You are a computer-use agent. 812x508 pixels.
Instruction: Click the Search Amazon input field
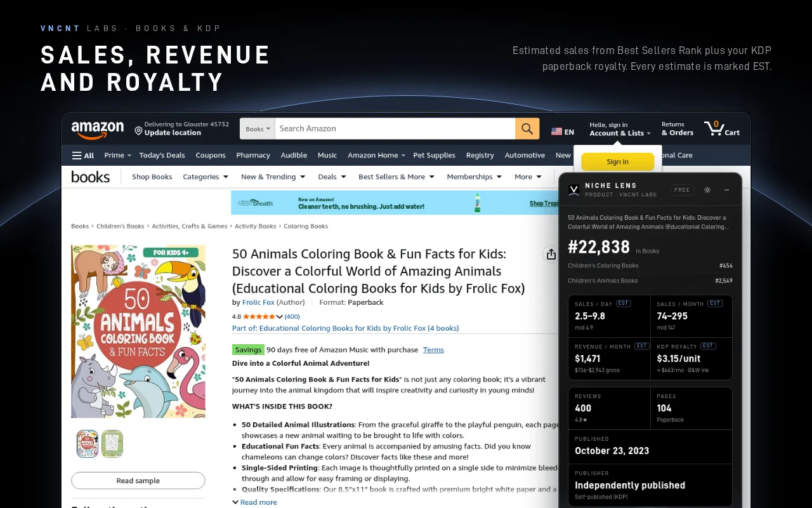click(395, 129)
